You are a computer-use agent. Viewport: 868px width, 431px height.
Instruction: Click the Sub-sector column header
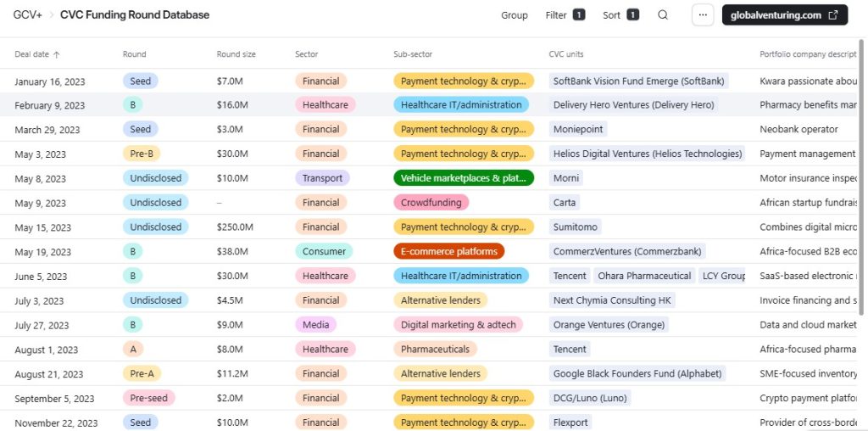click(x=413, y=54)
